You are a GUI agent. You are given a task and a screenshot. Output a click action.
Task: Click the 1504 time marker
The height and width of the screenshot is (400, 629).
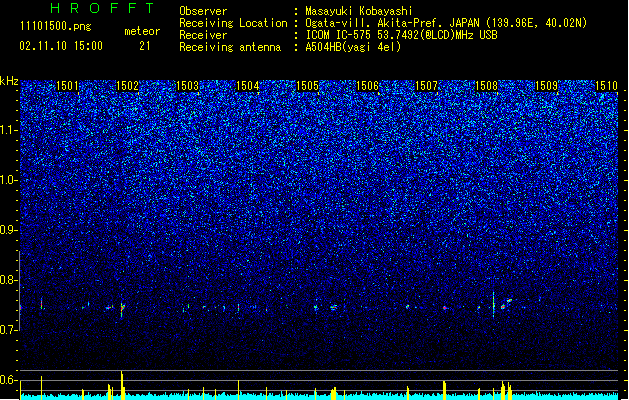tap(248, 86)
